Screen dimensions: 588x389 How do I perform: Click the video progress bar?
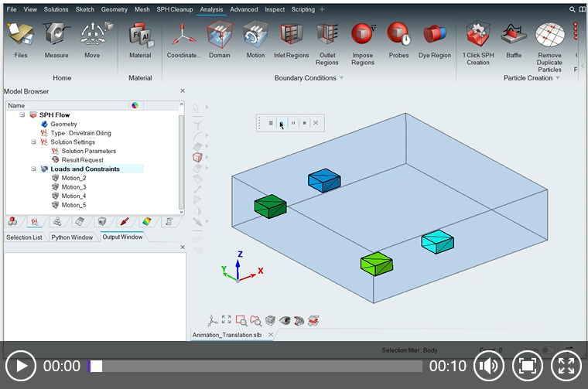(x=255, y=366)
